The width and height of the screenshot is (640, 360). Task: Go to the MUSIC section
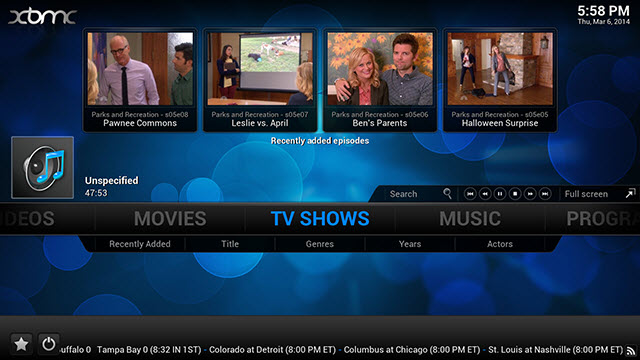pyautogui.click(x=470, y=218)
